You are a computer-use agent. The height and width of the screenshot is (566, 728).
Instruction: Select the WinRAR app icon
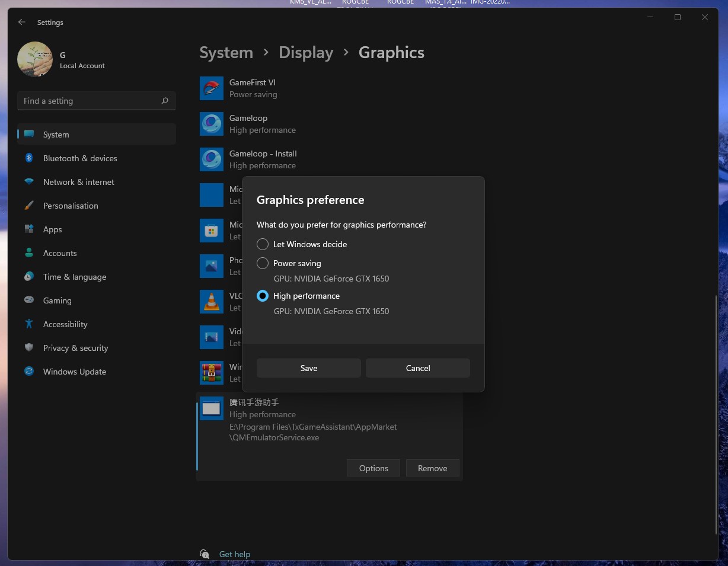[x=212, y=373]
